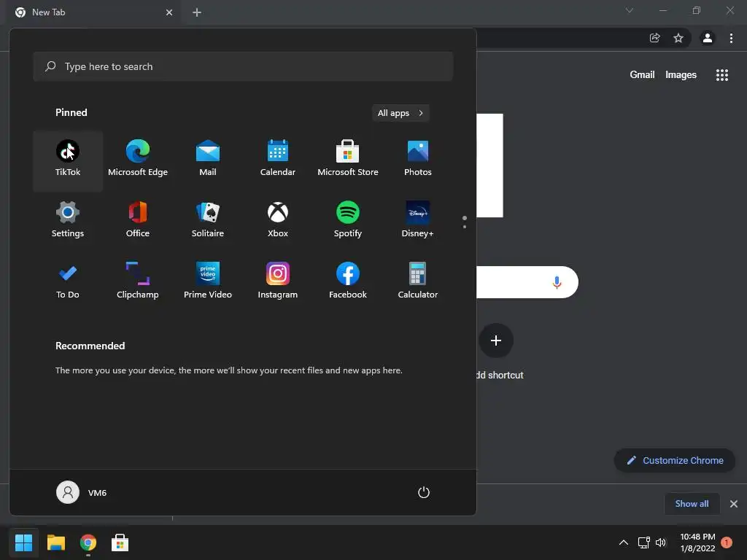Image resolution: width=747 pixels, height=560 pixels.
Task: Open the VM6 user account menu
Action: [x=82, y=492]
